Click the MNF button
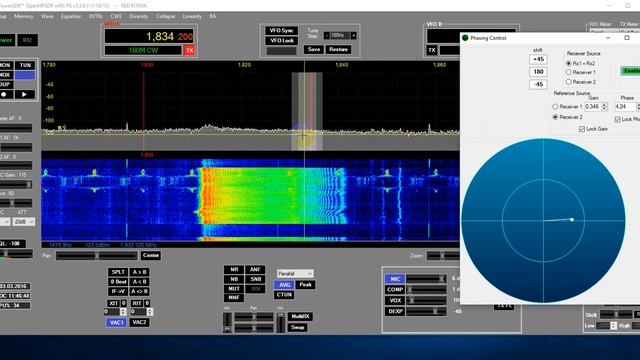640x360 pixels. [234, 298]
